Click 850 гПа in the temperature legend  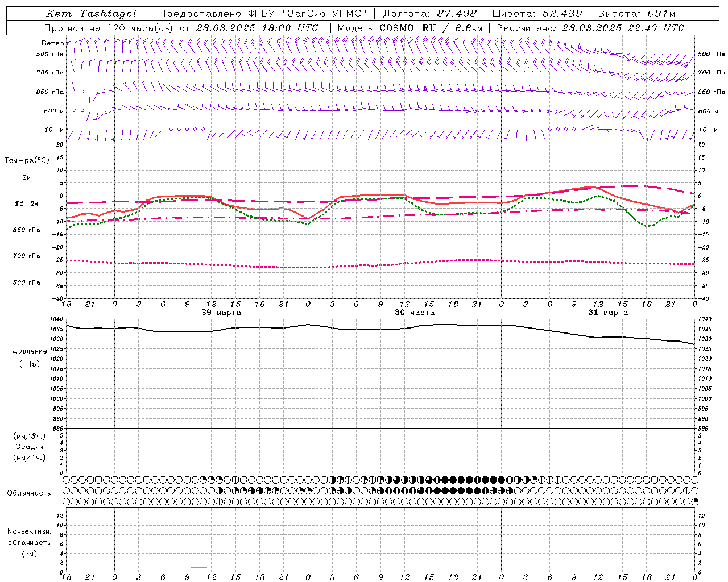click(26, 230)
